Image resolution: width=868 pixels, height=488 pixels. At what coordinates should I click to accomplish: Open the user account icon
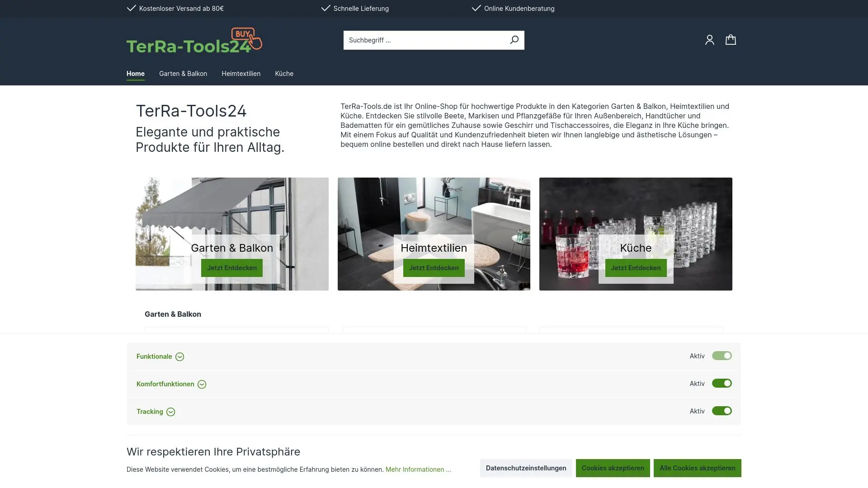[x=709, y=40]
